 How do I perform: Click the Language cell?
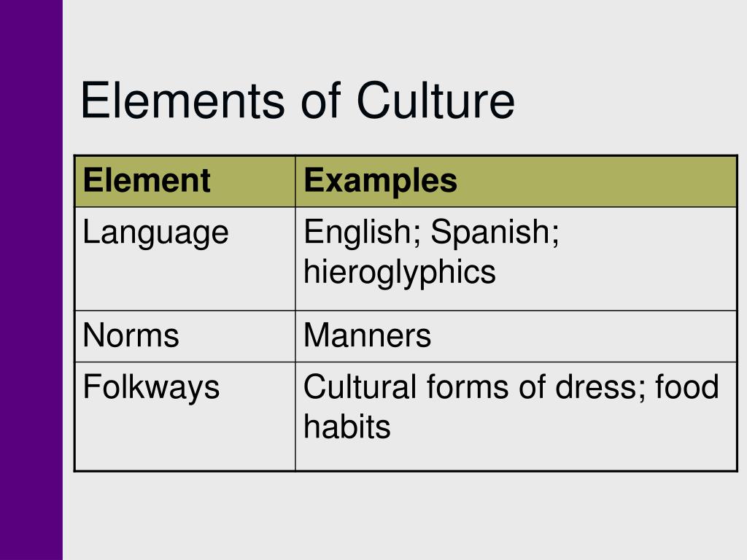click(x=185, y=259)
